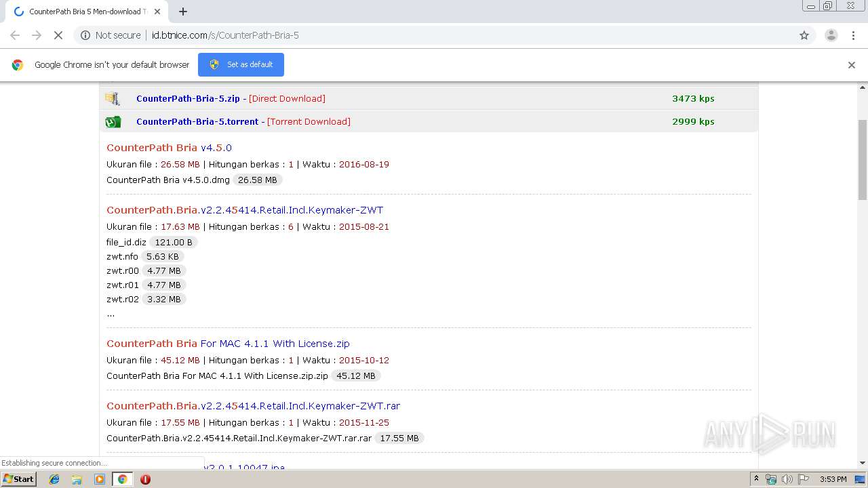
Task: Click the 3:53 PM system clock
Action: pos(833,479)
